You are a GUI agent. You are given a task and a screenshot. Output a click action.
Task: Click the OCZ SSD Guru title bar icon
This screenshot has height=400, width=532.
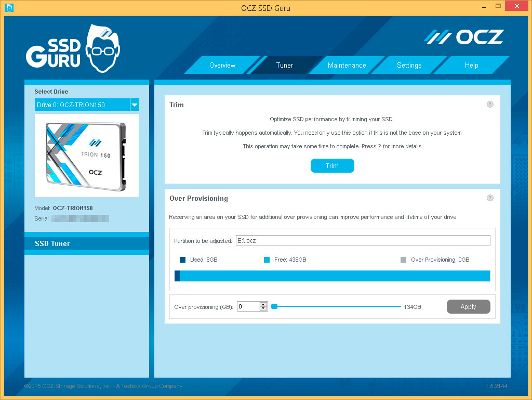point(9,8)
